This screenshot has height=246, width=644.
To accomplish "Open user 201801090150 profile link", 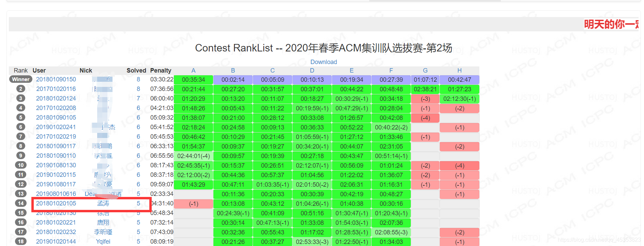I will [56, 79].
